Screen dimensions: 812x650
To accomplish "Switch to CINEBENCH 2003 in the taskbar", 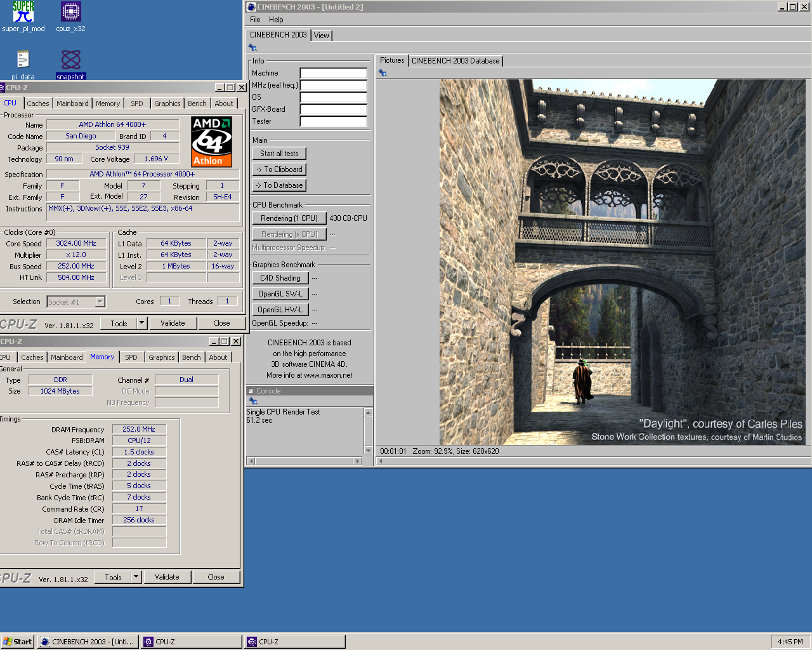I will click(x=88, y=642).
